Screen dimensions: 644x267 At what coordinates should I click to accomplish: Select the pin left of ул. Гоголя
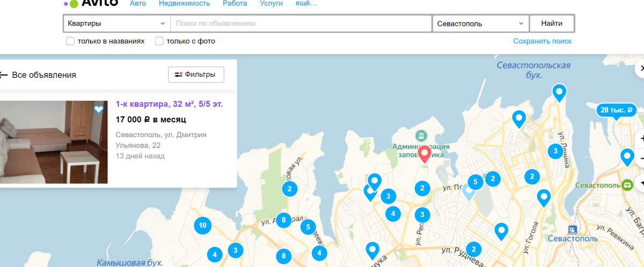coord(501,232)
